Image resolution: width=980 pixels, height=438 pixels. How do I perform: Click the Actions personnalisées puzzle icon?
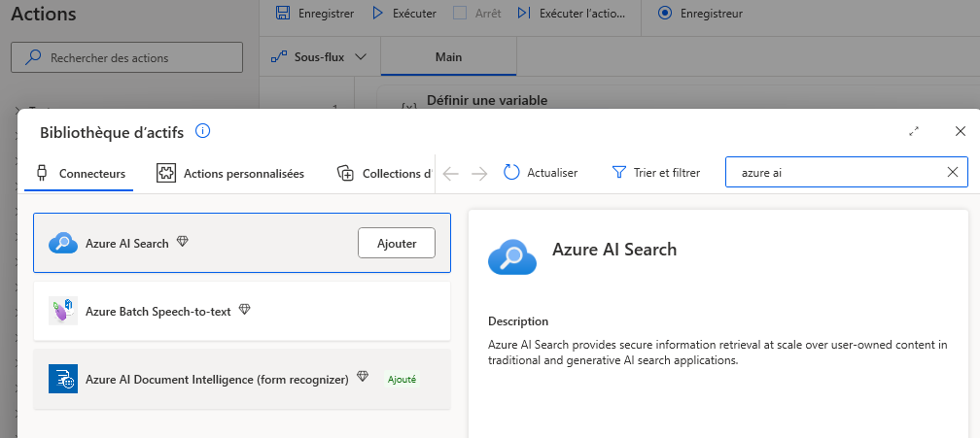coord(165,174)
